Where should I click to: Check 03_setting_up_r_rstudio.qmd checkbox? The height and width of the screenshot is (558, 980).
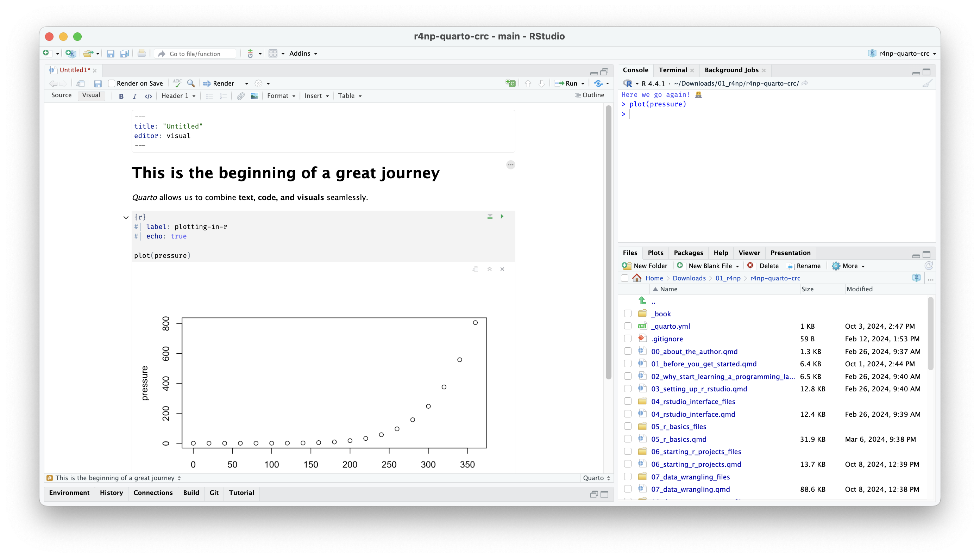coord(628,389)
